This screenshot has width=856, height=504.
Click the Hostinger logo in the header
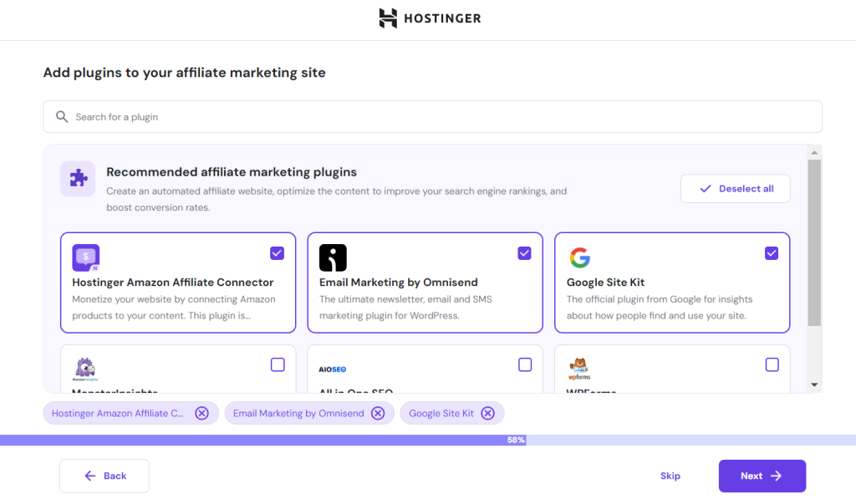429,18
